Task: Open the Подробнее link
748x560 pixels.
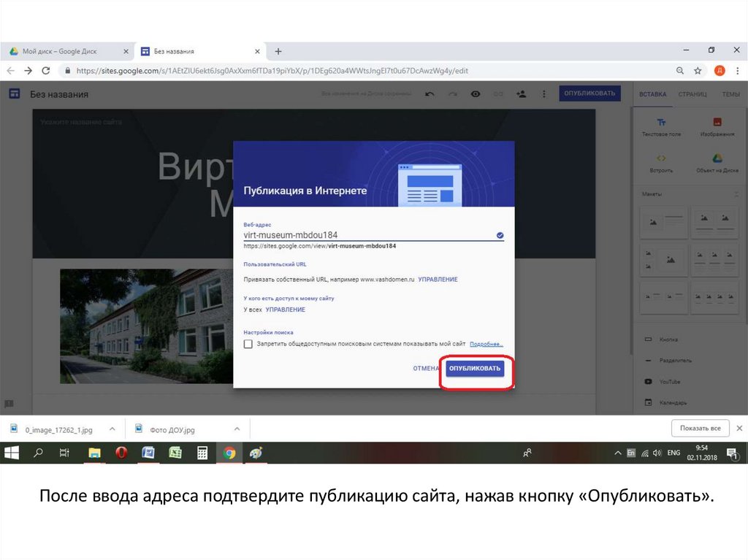Action: tap(486, 344)
